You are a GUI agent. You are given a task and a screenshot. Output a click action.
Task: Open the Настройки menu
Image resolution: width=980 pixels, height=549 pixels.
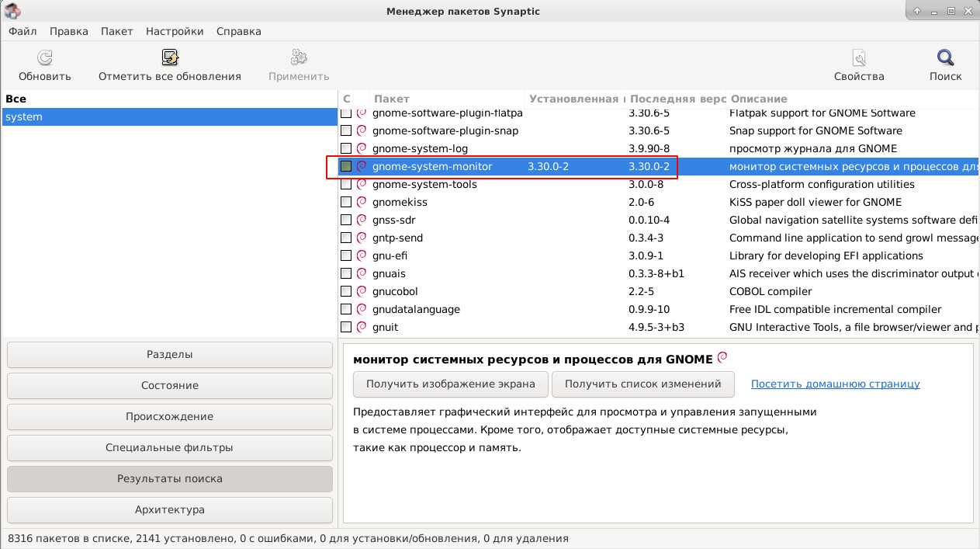click(175, 31)
